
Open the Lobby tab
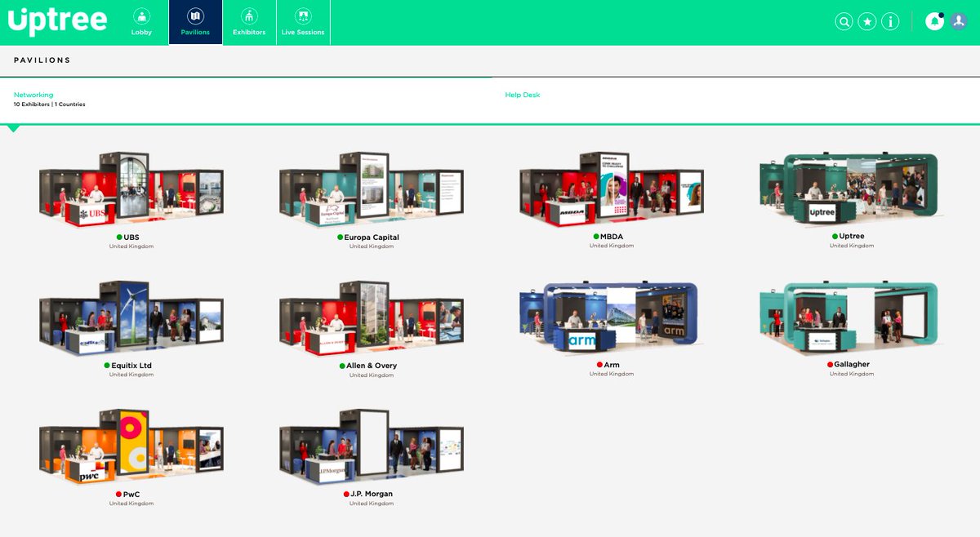click(142, 23)
